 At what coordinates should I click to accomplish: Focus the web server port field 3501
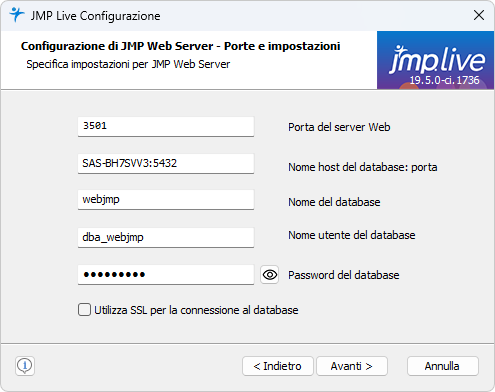tap(166, 126)
